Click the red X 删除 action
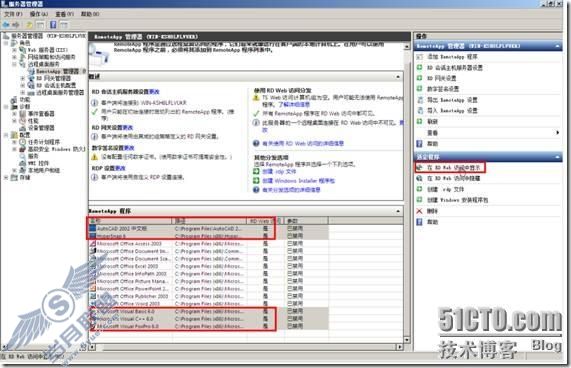Screen dimensions: 571x368 tap(420, 211)
